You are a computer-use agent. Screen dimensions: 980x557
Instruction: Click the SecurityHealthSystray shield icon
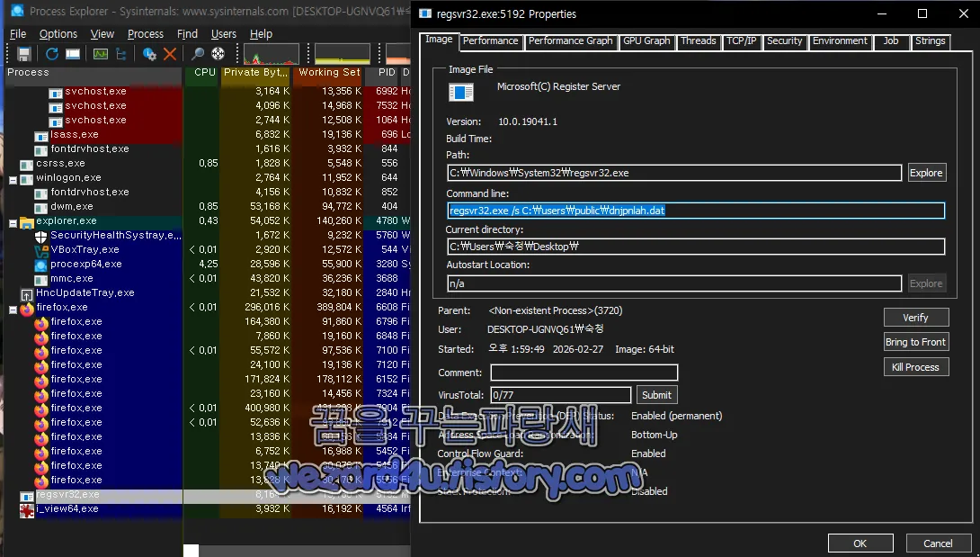pyautogui.click(x=40, y=236)
